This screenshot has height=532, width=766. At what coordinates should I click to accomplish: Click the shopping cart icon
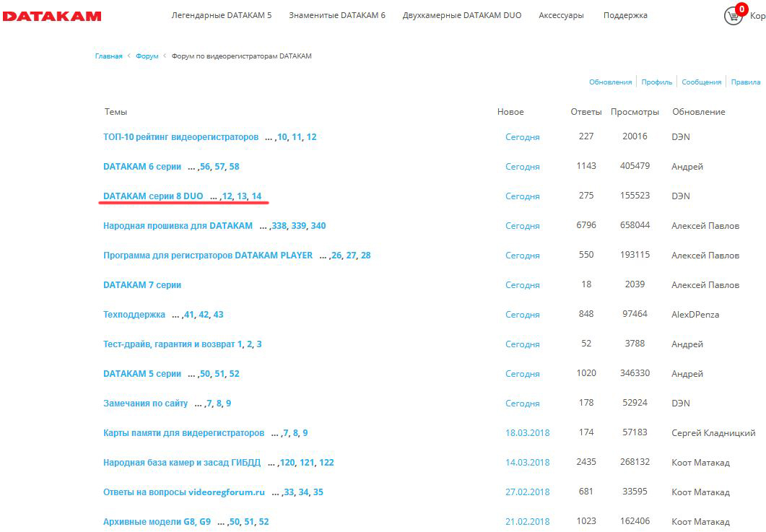tap(734, 15)
